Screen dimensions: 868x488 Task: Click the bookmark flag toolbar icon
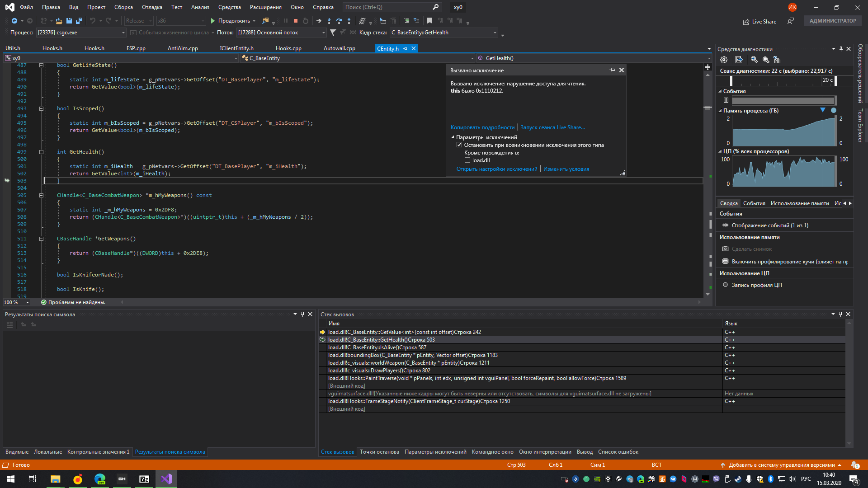click(429, 21)
